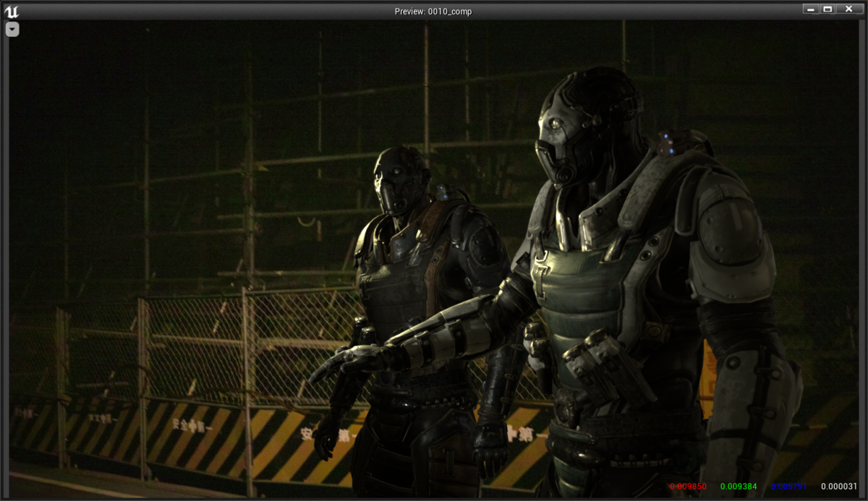Image resolution: width=868 pixels, height=501 pixels.
Task: Click the red channel value 0.009850
Action: [688, 487]
